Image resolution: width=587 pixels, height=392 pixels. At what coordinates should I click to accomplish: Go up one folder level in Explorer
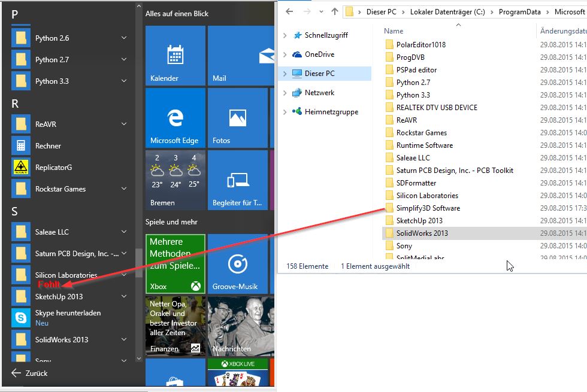tap(335, 11)
